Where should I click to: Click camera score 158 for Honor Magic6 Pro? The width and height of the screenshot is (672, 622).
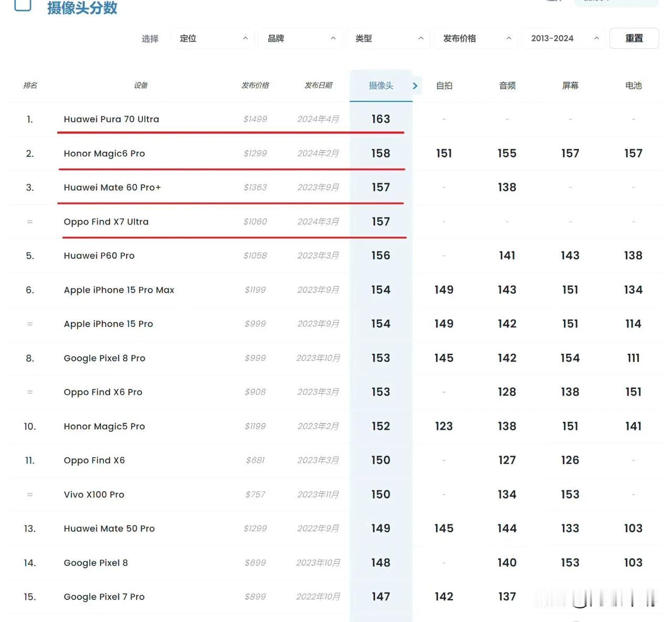click(x=381, y=153)
